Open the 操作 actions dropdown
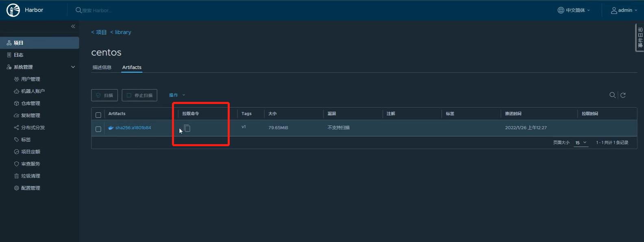Viewport: 644px width, 242px height. [177, 95]
